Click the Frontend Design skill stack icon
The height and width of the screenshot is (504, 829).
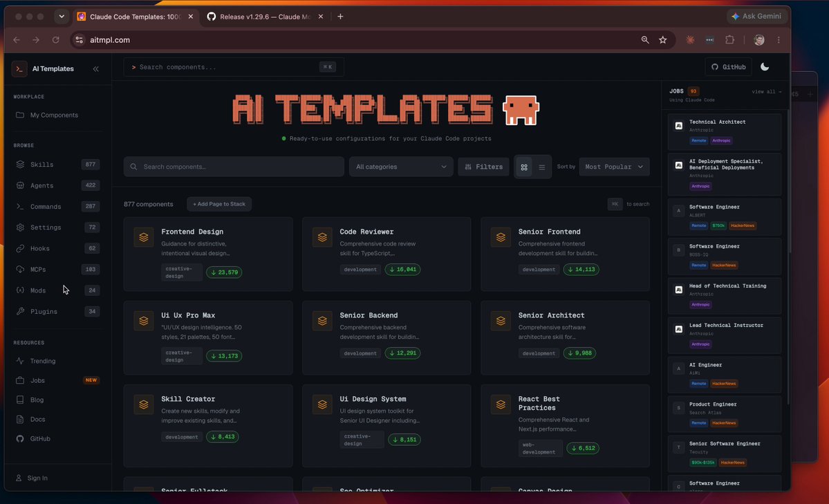143,237
